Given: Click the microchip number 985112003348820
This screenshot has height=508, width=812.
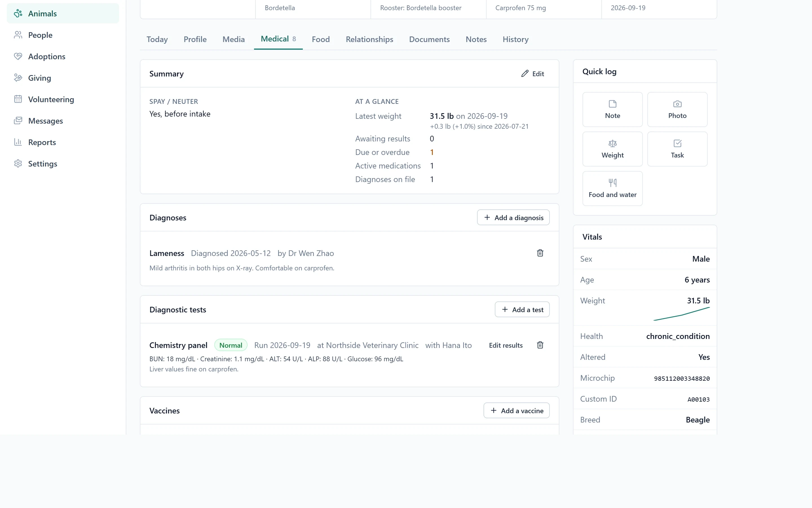Looking at the screenshot, I should pos(681,379).
